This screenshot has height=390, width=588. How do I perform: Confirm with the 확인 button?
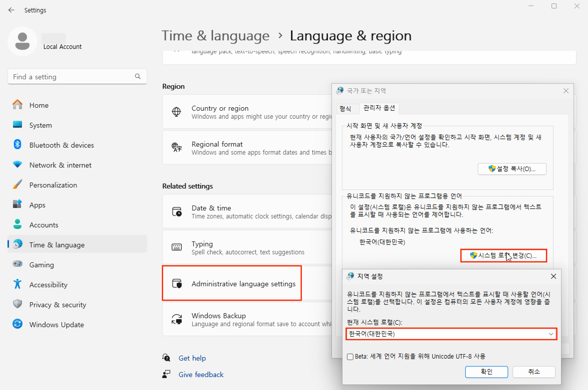point(486,372)
